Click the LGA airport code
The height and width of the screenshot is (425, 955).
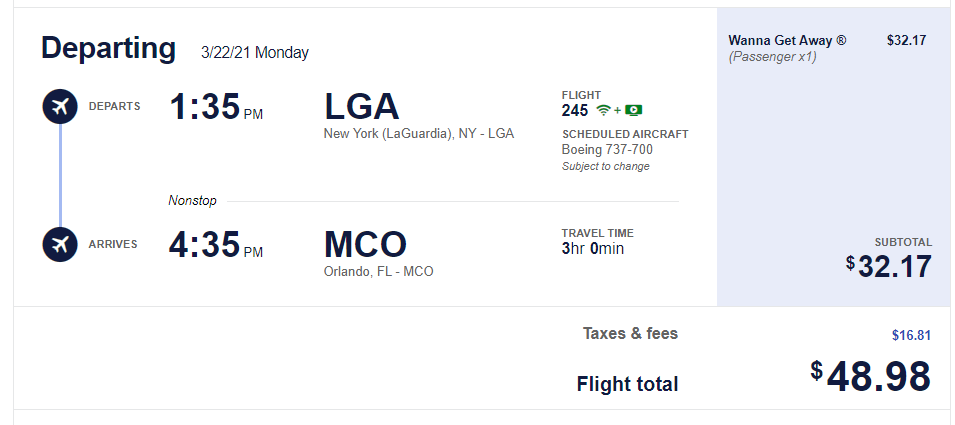(x=362, y=107)
